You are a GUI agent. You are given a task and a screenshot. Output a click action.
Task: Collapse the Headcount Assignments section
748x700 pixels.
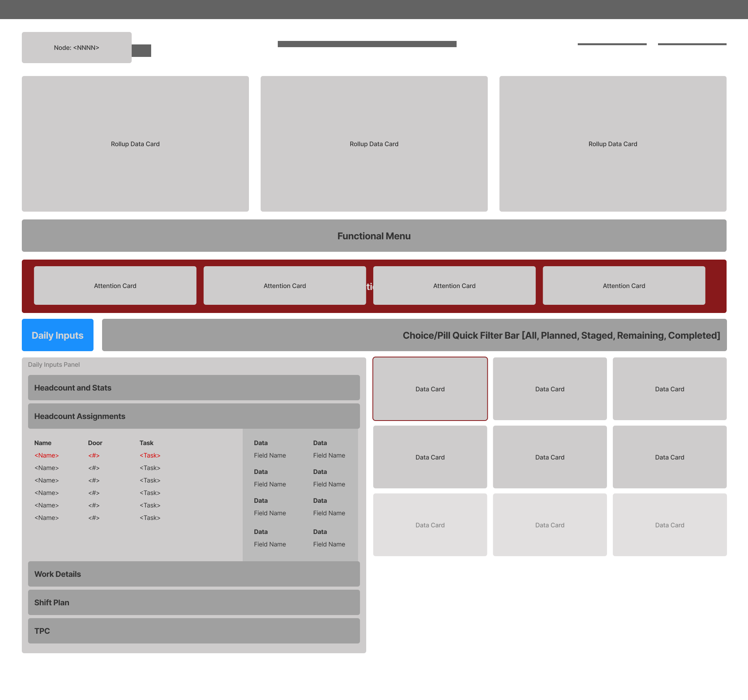194,416
